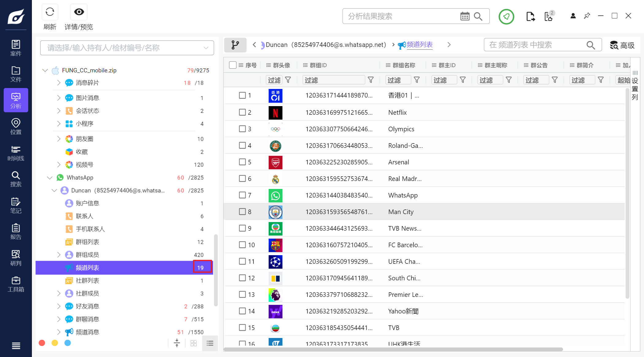Tick the checkbox for row 5 Arsenal
644x357 pixels.
pos(242,162)
